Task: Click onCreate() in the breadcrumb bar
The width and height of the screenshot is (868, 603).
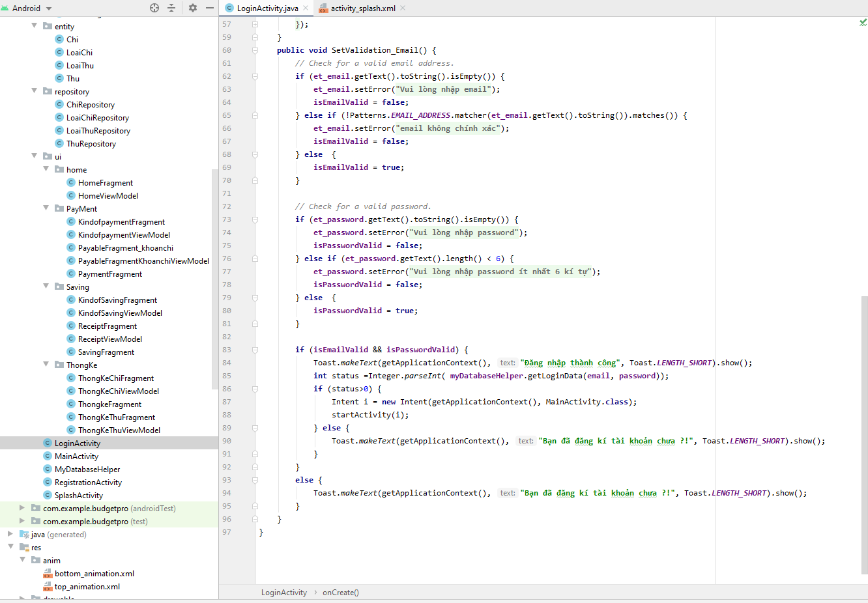Action: point(340,592)
